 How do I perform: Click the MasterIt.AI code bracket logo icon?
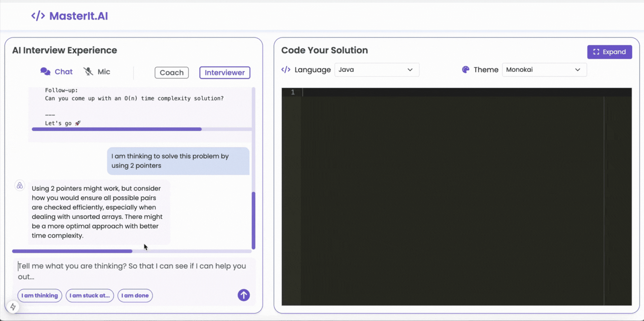(38, 16)
